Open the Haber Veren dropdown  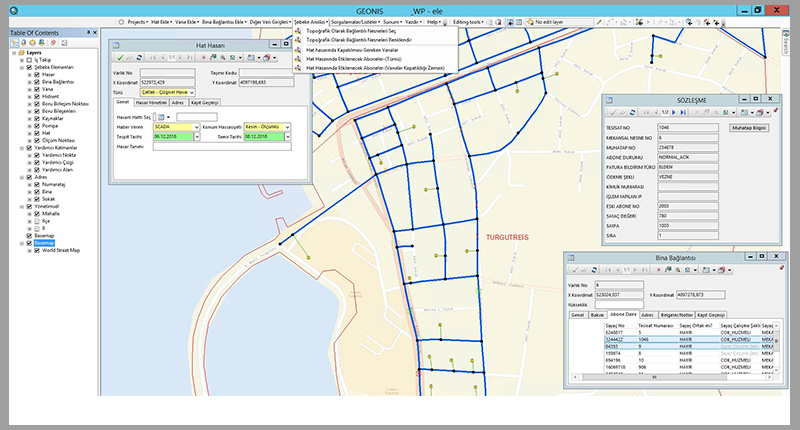click(x=196, y=127)
